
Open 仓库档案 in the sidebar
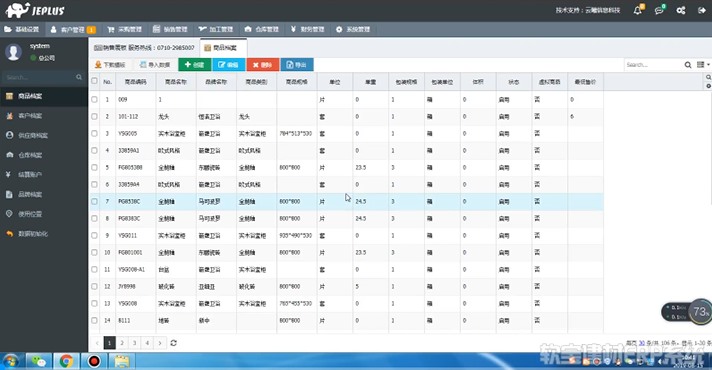(x=30, y=155)
